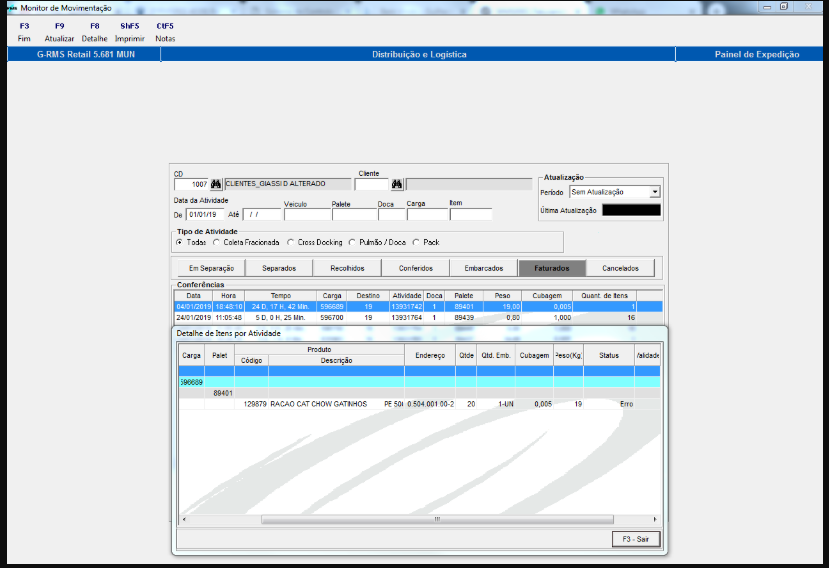Click the Até date field
829x568 pixels.
(262, 215)
